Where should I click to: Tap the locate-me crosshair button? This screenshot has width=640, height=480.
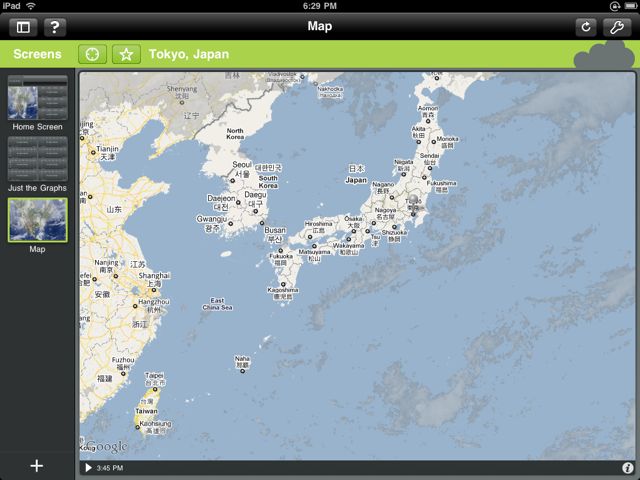pyautogui.click(x=92, y=54)
